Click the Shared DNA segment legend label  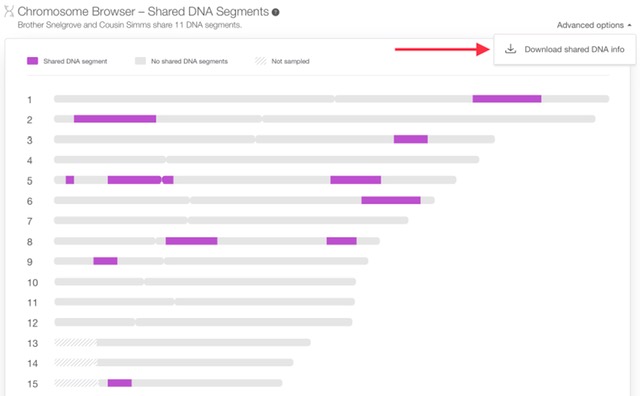pos(75,61)
